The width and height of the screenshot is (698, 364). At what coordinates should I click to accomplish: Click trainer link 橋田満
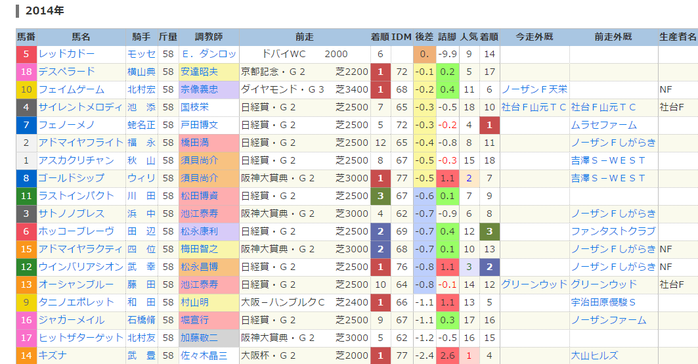(x=195, y=143)
